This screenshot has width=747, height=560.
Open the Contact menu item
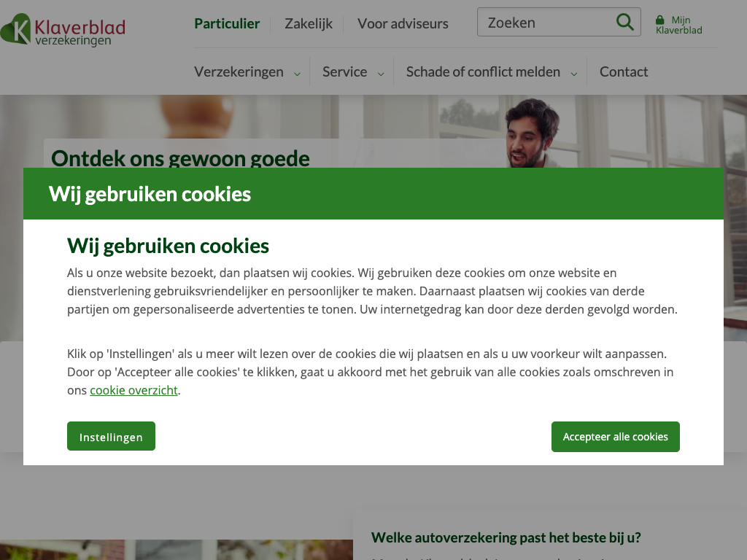[x=624, y=72]
